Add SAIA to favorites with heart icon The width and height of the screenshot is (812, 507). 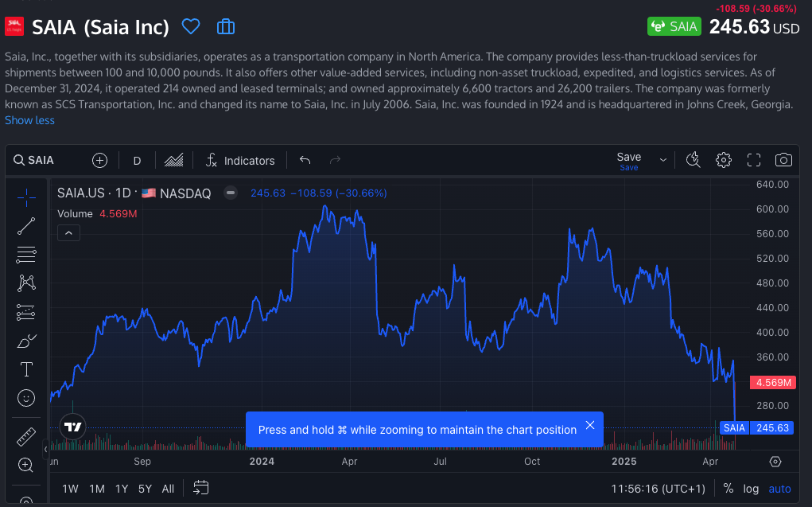tap(191, 27)
